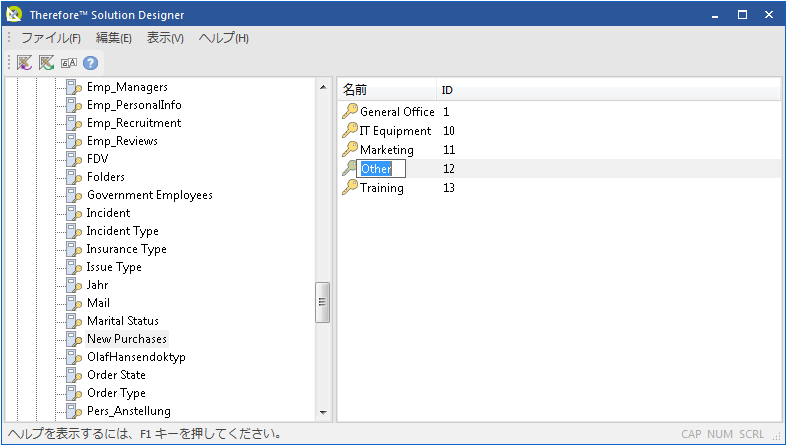Viewport: 786px width, 446px height.
Task: Click the second toolbar icon with green arrow
Action: point(47,63)
